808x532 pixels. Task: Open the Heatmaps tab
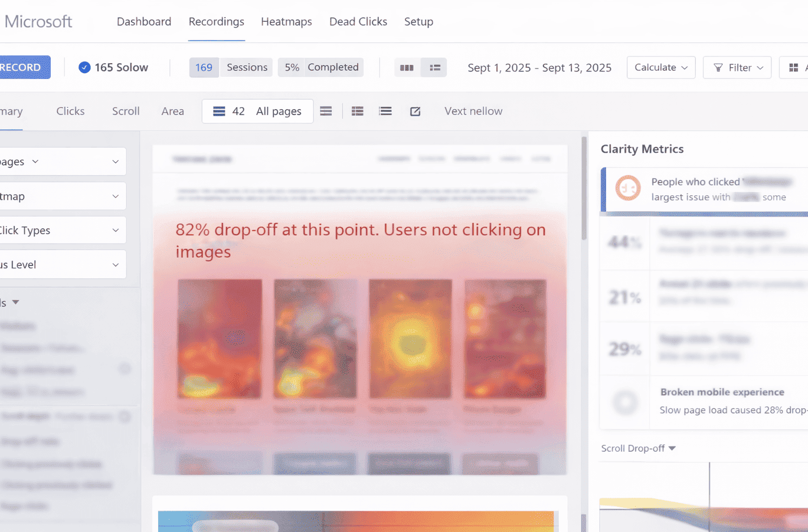coord(286,22)
